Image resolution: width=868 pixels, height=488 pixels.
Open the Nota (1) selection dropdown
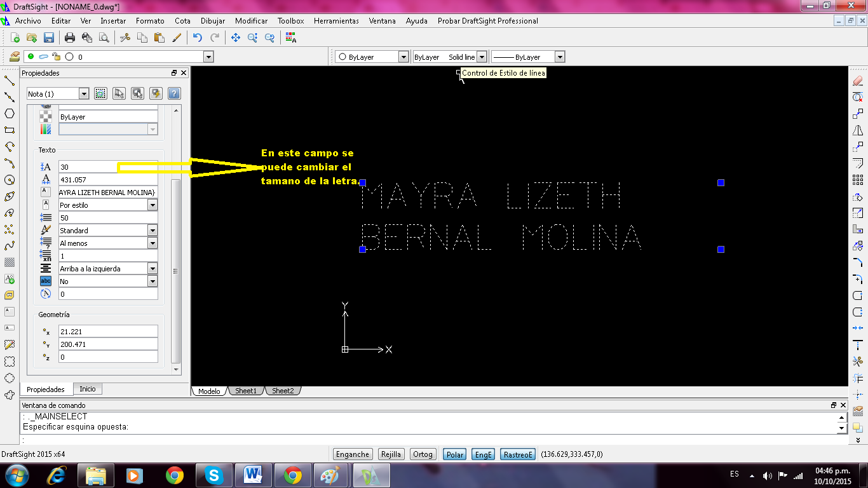[x=83, y=94]
